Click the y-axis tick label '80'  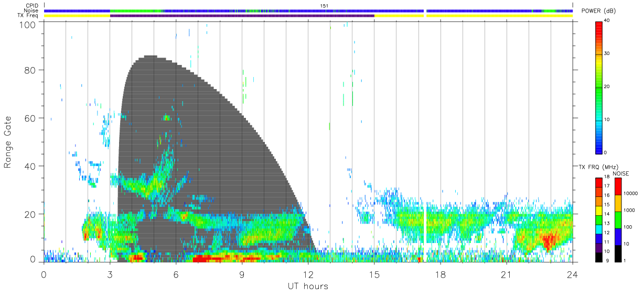(x=31, y=70)
